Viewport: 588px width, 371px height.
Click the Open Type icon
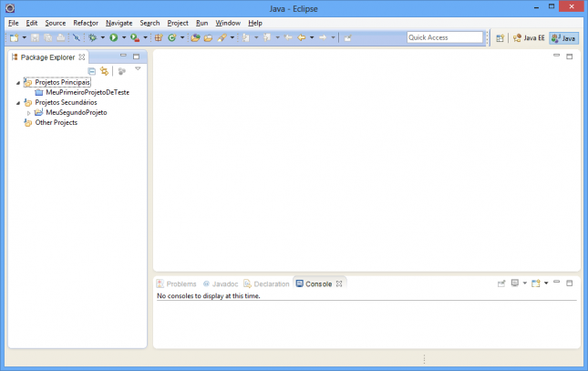[x=195, y=37]
